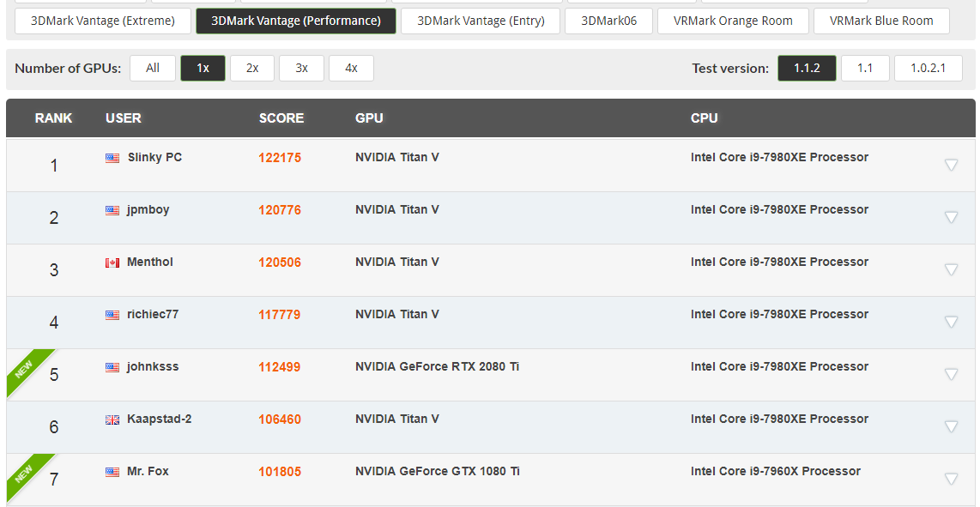Click the RANK column header
Image resolution: width=980 pixels, height=507 pixels.
pyautogui.click(x=54, y=118)
